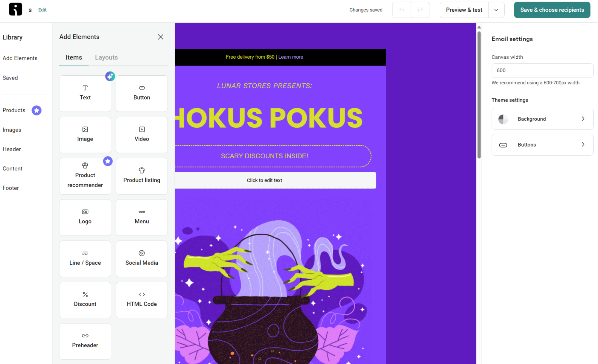Add a Text element
598x364 pixels.
click(x=85, y=94)
